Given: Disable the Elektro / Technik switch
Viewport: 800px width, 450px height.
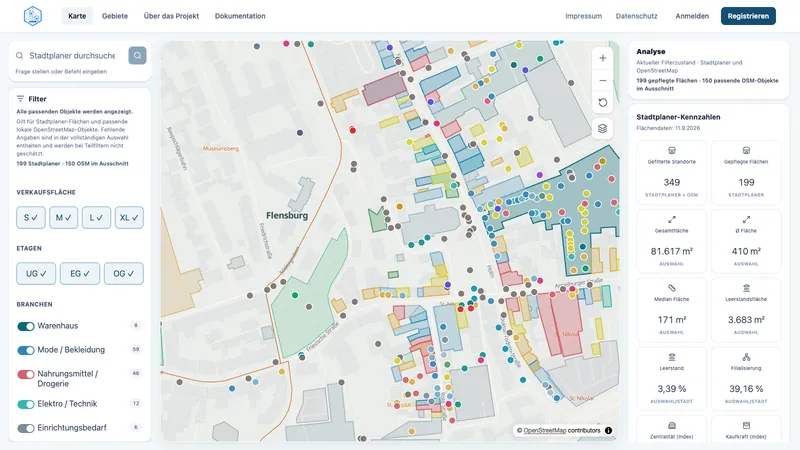Looking at the screenshot, I should [x=26, y=404].
